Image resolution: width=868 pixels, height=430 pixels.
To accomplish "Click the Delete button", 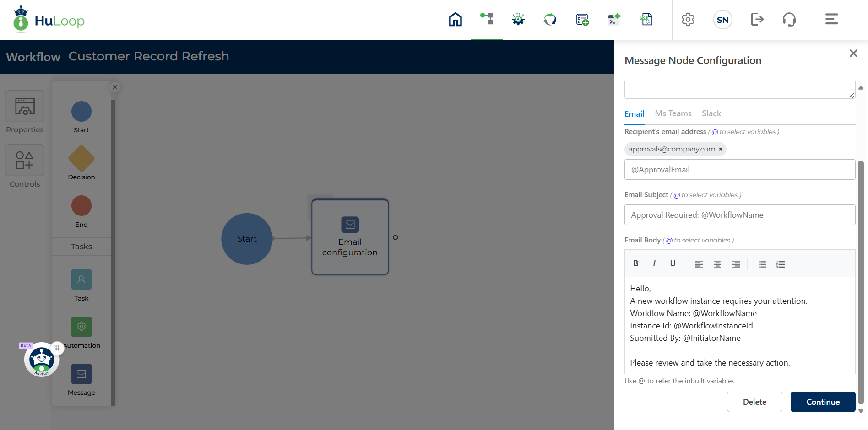I will click(754, 402).
